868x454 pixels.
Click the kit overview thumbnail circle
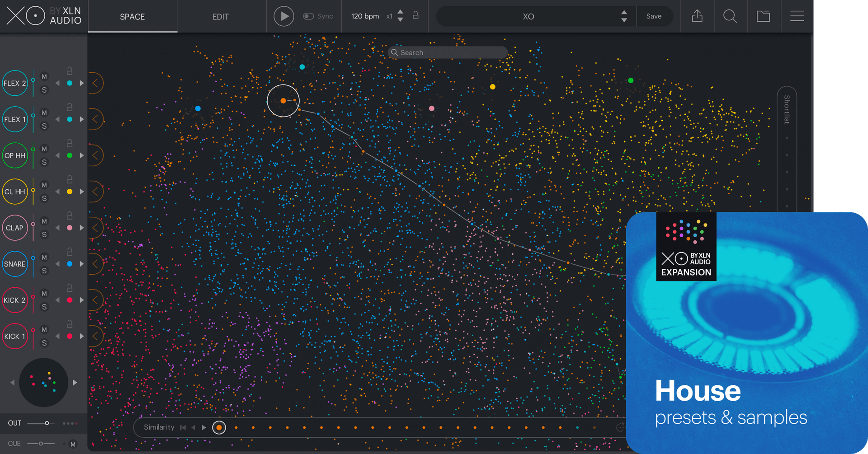tap(43, 383)
